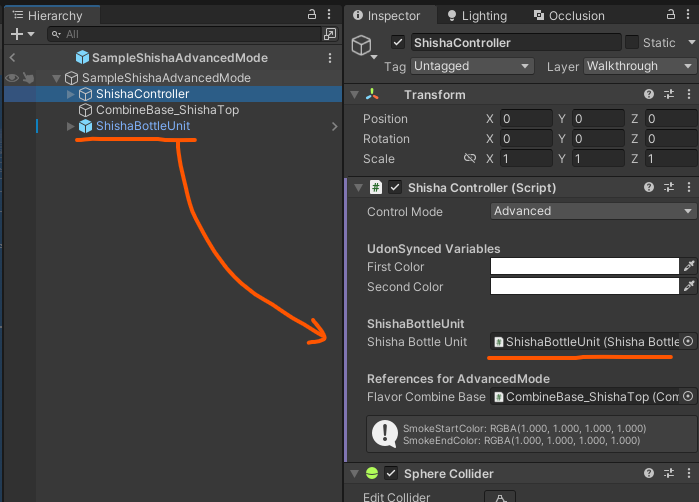Viewport: 699px width, 502px height.
Task: Open the Second Color swatch picker
Action: click(x=584, y=286)
